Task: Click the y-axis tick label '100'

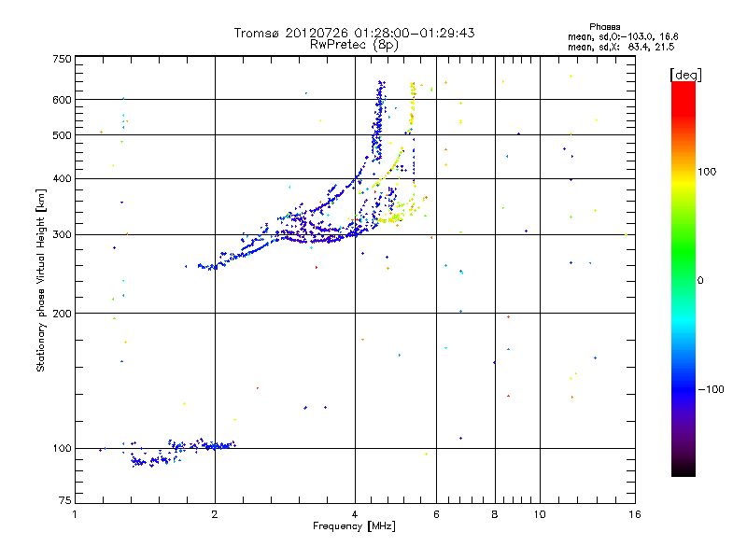Action: tap(62, 449)
